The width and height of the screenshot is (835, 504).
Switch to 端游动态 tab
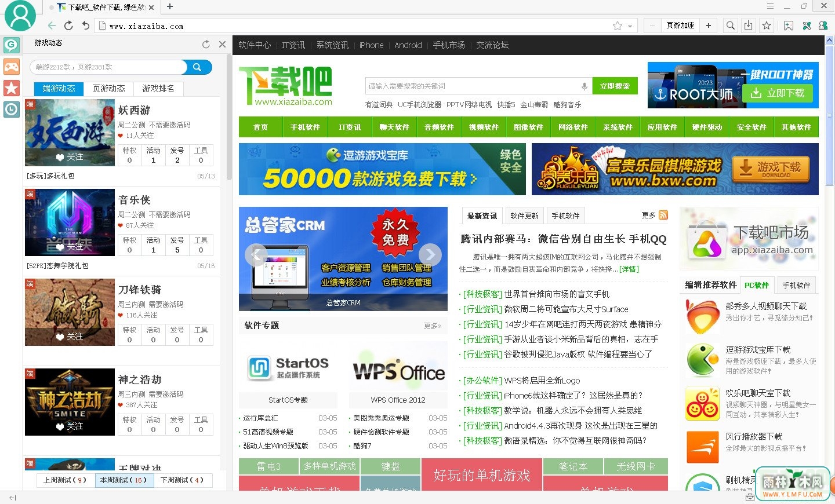click(59, 89)
